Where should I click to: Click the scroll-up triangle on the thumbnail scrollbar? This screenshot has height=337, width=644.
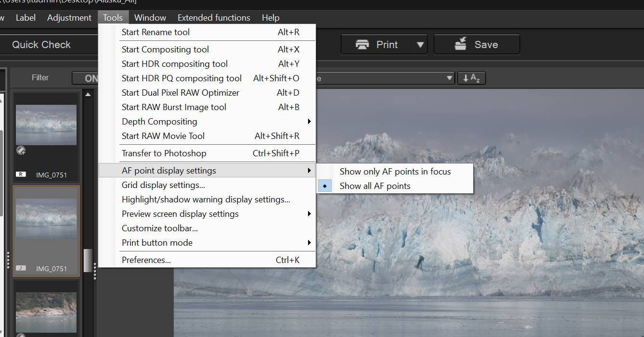88,94
